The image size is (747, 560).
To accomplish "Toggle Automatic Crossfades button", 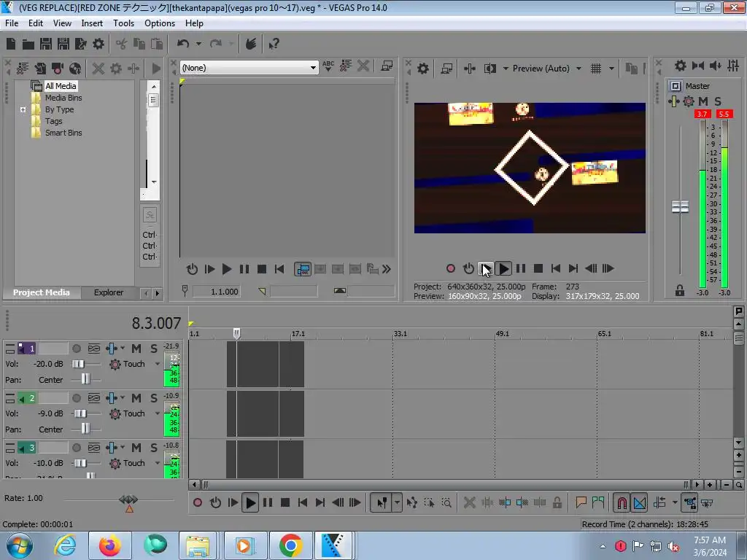I will (640, 502).
